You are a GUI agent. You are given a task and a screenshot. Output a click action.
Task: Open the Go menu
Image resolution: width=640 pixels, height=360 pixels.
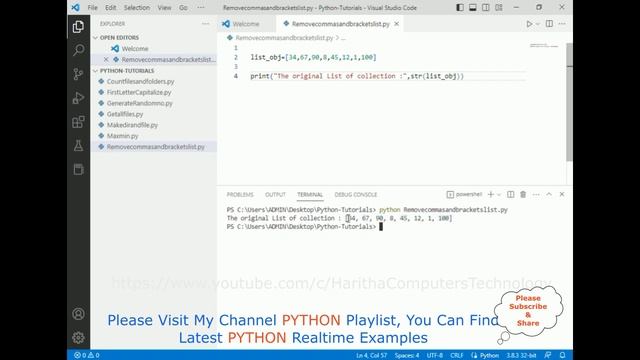tap(183, 8)
